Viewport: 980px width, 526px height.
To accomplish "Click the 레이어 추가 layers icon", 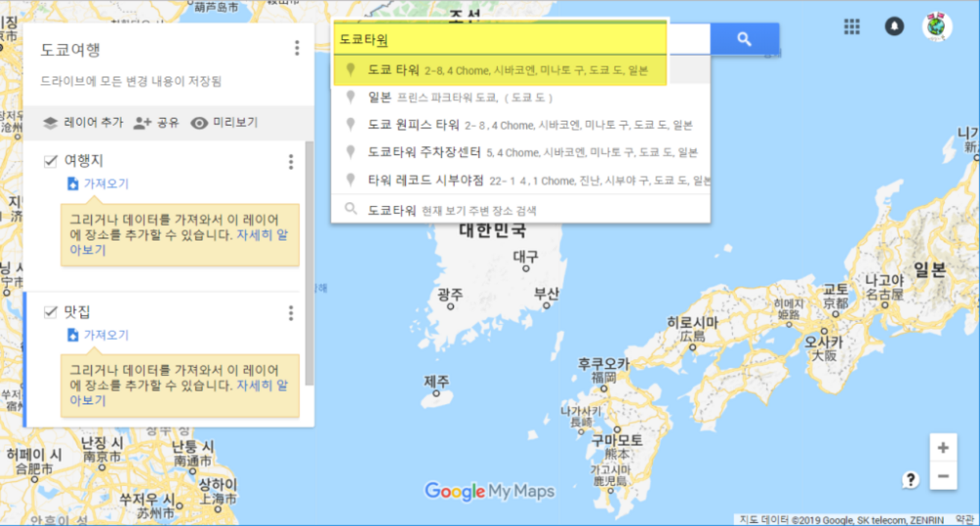I will click(x=50, y=123).
